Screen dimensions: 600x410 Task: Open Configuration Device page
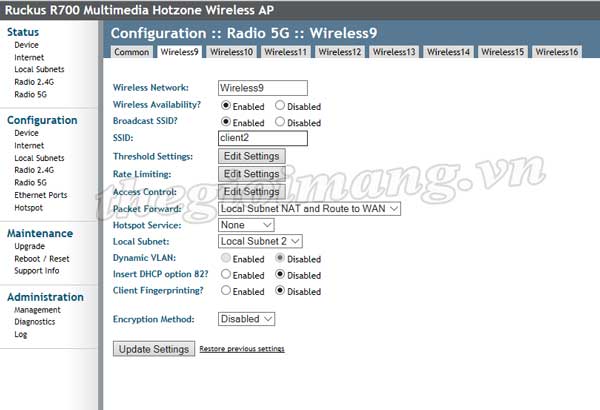(x=26, y=133)
